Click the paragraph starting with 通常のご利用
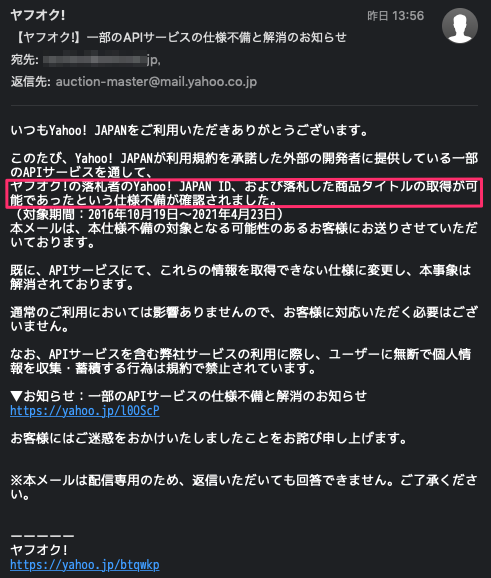491x578 pixels. tap(244, 319)
